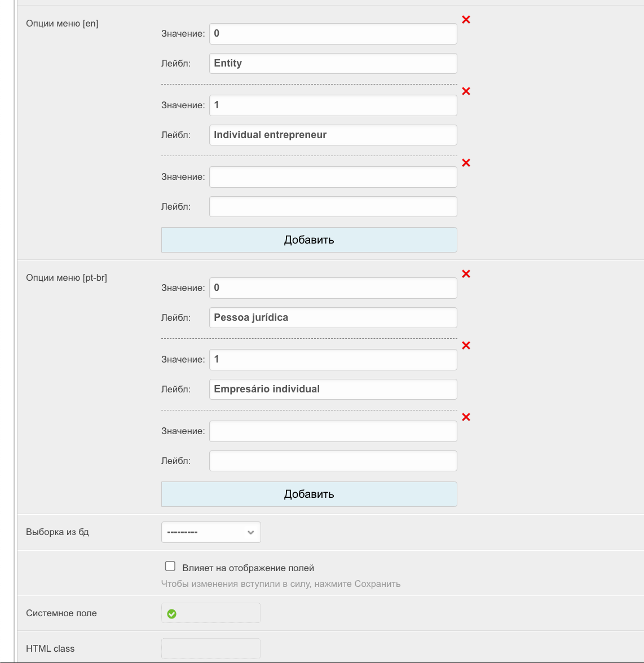Delete the 'Empresário individual' option row
Screen dimensions: 644x663
pos(466,346)
